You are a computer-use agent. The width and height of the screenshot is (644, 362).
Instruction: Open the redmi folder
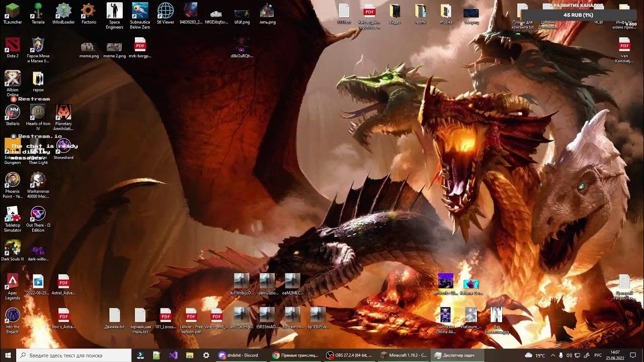[x=421, y=14]
